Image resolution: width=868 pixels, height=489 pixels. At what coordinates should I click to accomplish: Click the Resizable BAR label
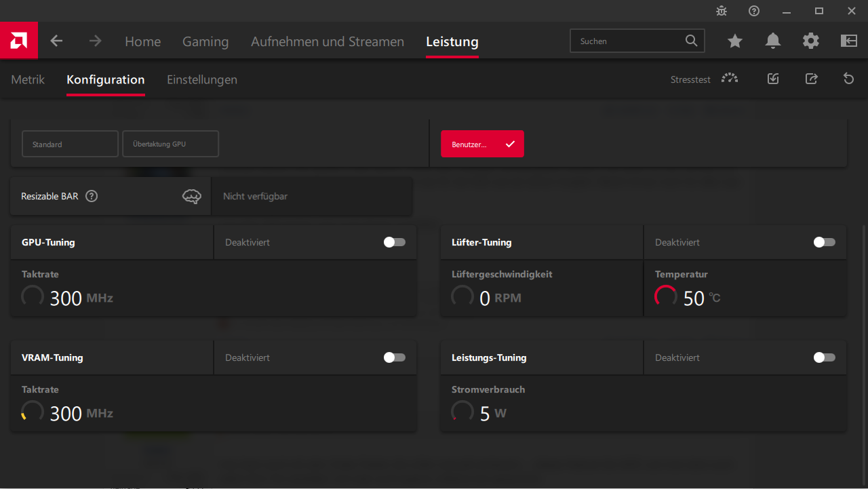tap(50, 196)
